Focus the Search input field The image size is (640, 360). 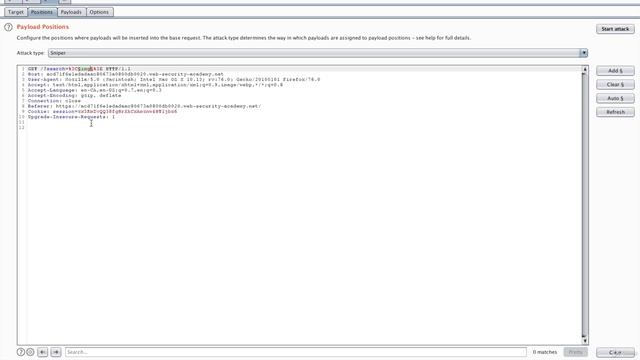click(296, 352)
